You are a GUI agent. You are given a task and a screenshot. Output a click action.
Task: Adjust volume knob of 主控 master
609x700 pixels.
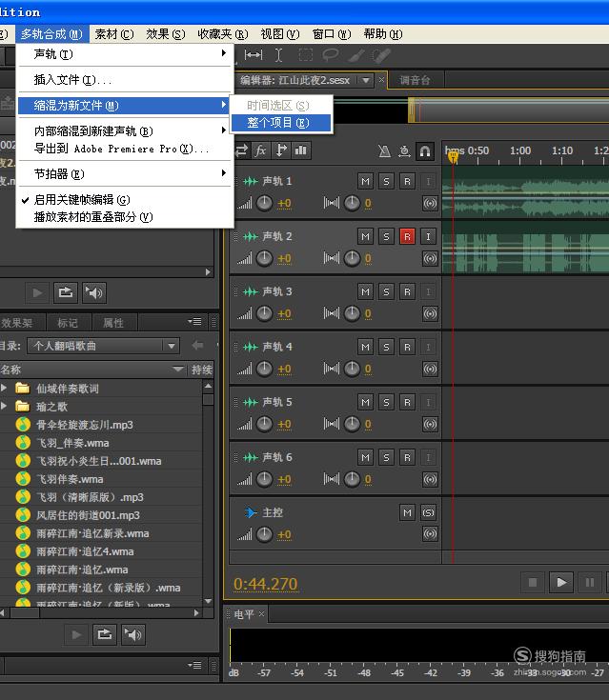click(x=264, y=534)
